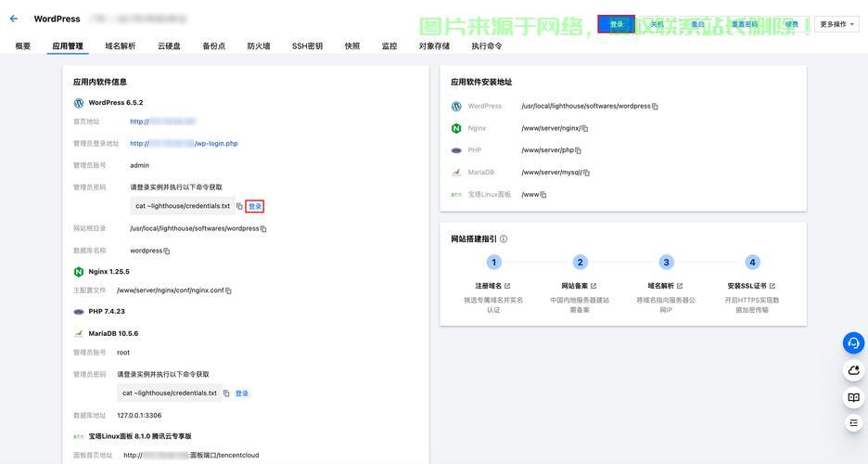This screenshot has width=868, height=464.
Task: Open the floating documentation book icon
Action: 853,397
